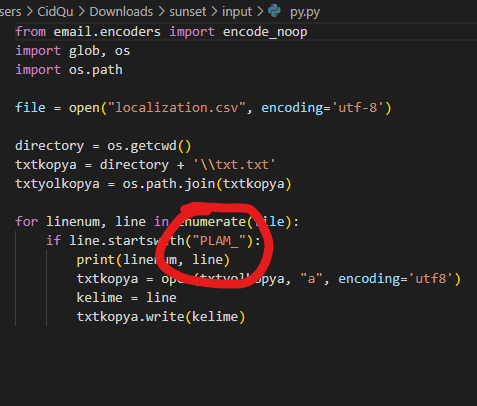The width and height of the screenshot is (477, 406).
Task: Click the print(linenum, line) statement
Action: [x=153, y=260]
